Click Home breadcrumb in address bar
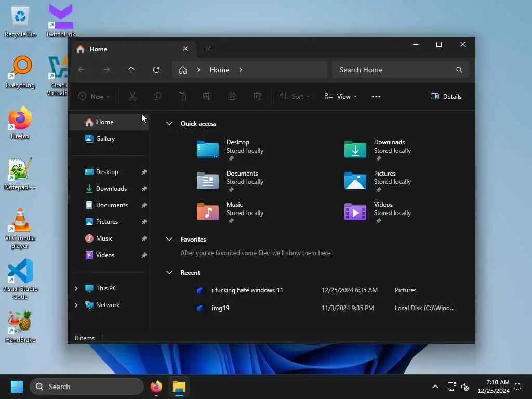532x399 pixels. [220, 70]
